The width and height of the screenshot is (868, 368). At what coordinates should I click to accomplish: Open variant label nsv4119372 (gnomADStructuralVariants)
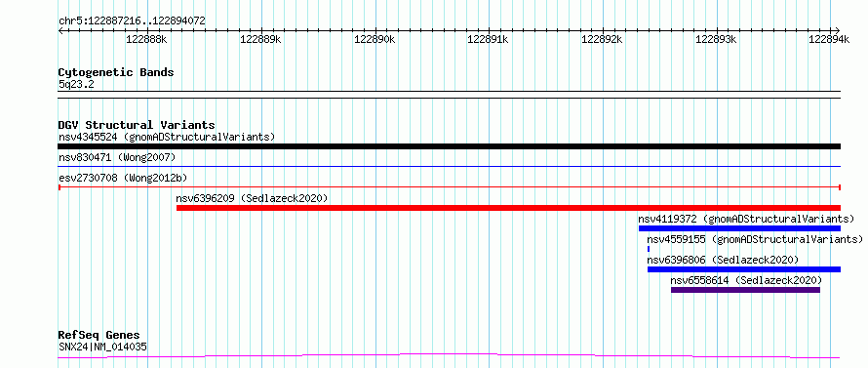point(746,219)
